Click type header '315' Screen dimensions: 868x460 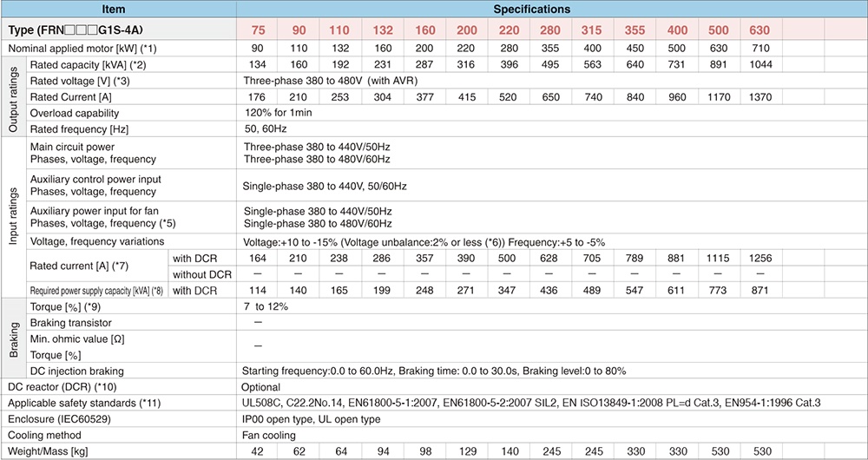coord(592,30)
